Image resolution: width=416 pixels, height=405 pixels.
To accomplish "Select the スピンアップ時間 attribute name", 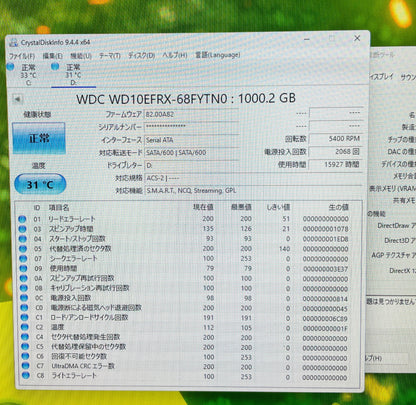I will [71, 229].
